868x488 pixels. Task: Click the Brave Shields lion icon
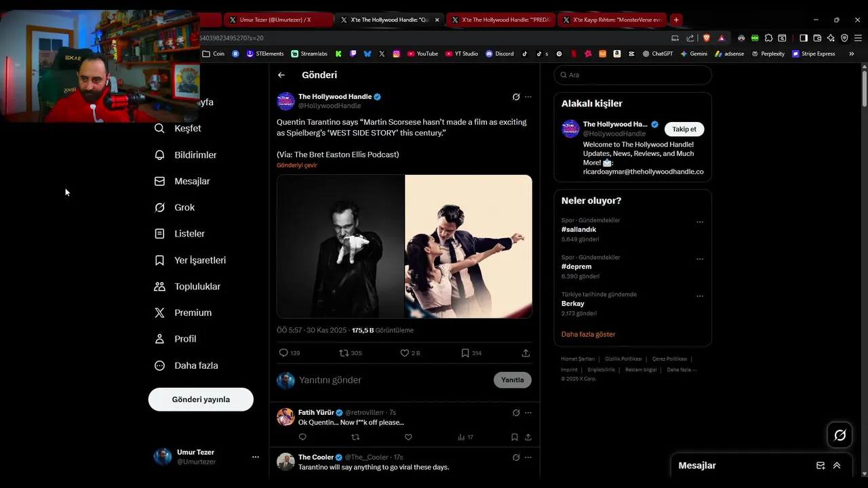coord(705,38)
